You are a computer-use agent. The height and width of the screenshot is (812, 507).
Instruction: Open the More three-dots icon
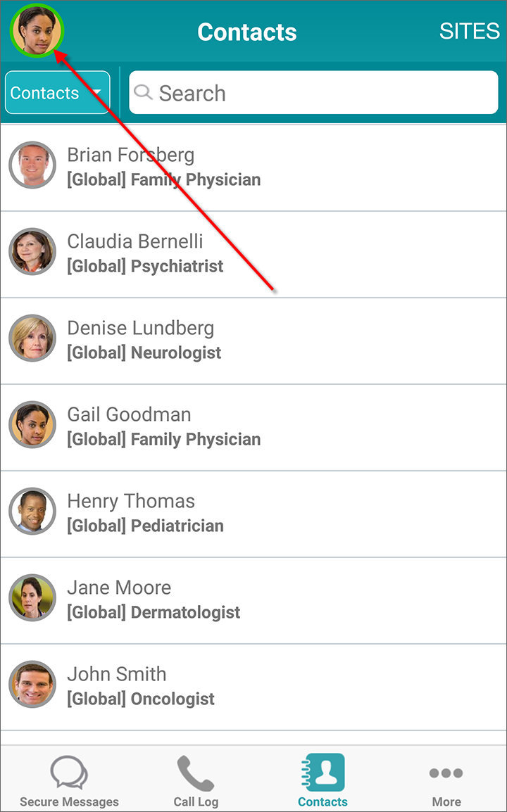click(x=446, y=773)
